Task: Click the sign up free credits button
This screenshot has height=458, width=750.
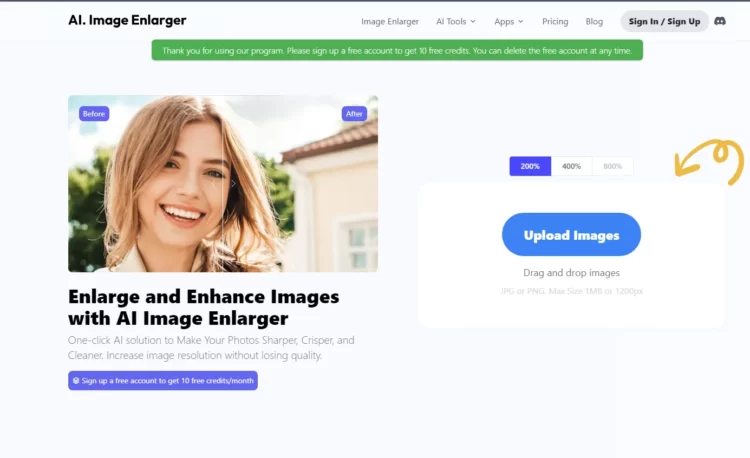Action: (x=163, y=381)
